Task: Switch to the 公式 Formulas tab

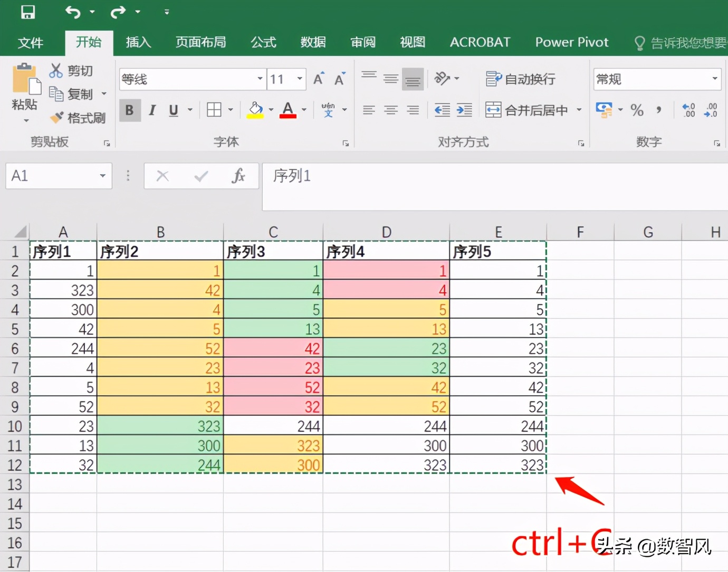Action: pyautogui.click(x=263, y=42)
